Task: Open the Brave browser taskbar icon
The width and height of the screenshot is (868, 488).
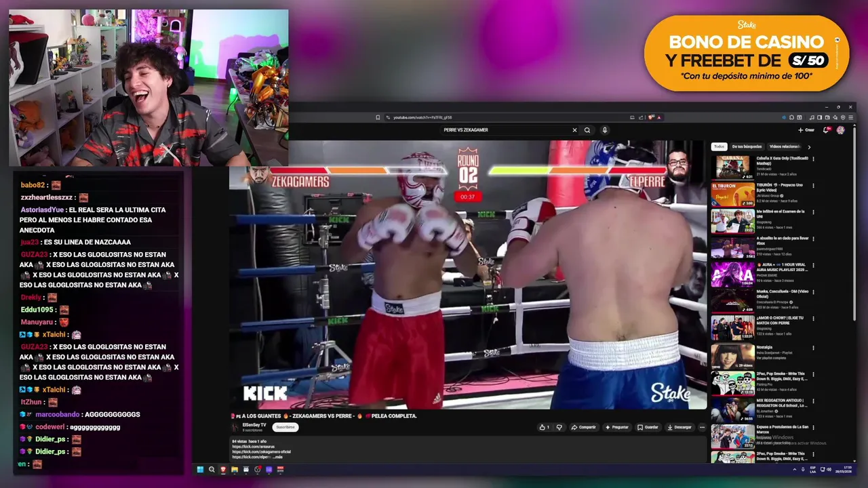Action: coord(222,470)
